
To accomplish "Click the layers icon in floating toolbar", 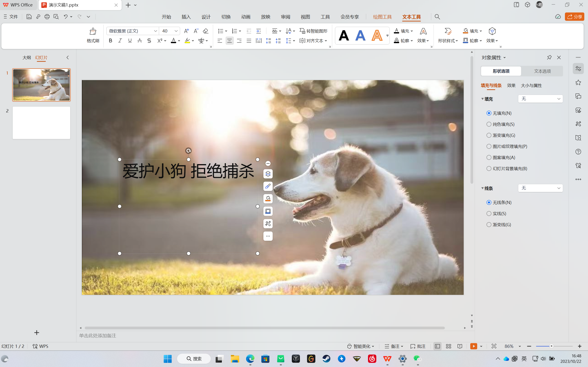I will click(268, 174).
